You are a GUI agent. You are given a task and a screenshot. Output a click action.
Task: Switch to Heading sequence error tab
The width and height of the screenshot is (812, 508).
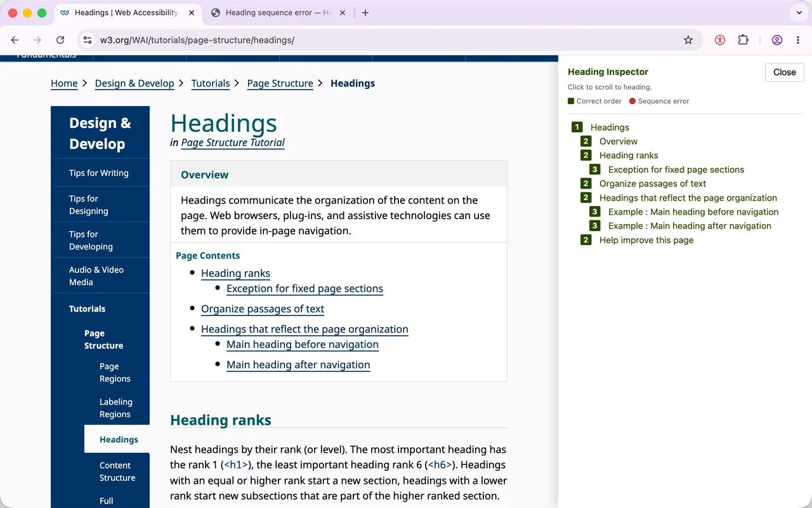pyautogui.click(x=279, y=13)
